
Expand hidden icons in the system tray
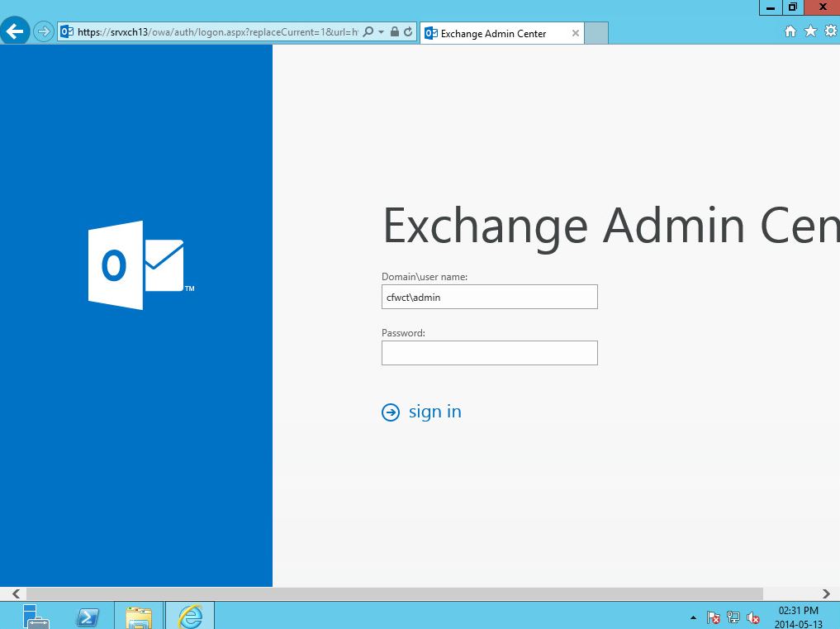pos(693,617)
